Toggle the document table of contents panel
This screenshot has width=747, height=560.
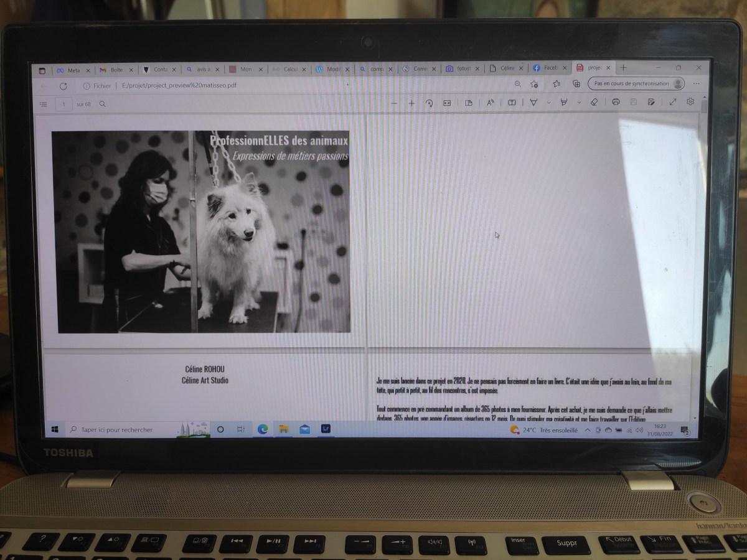[x=42, y=104]
